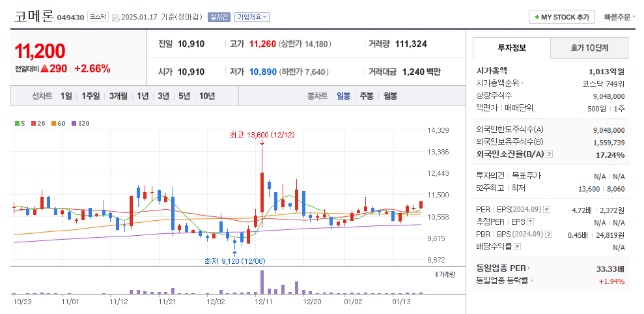This screenshot has width=644, height=314.
Task: Click the 코메론 stock name heading
Action: tap(34, 16)
